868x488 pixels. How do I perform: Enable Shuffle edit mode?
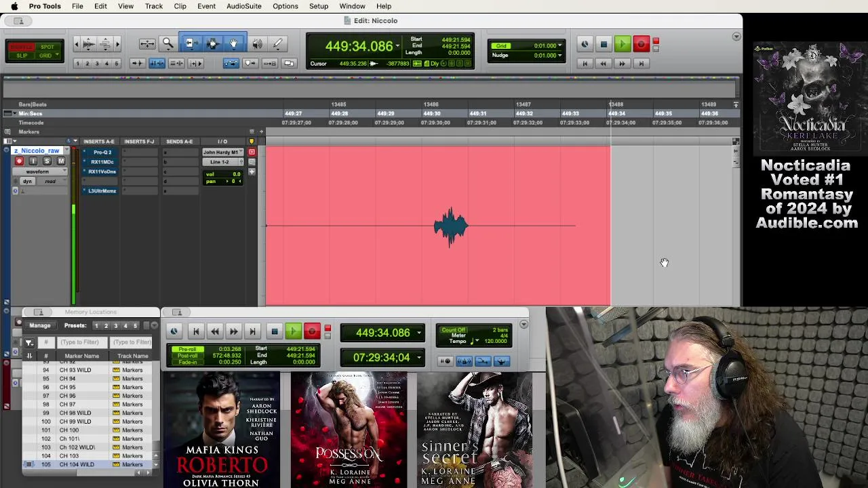22,47
